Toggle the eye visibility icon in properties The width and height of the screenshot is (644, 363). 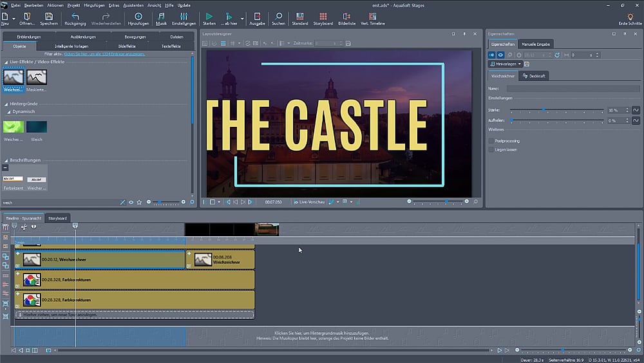click(500, 55)
